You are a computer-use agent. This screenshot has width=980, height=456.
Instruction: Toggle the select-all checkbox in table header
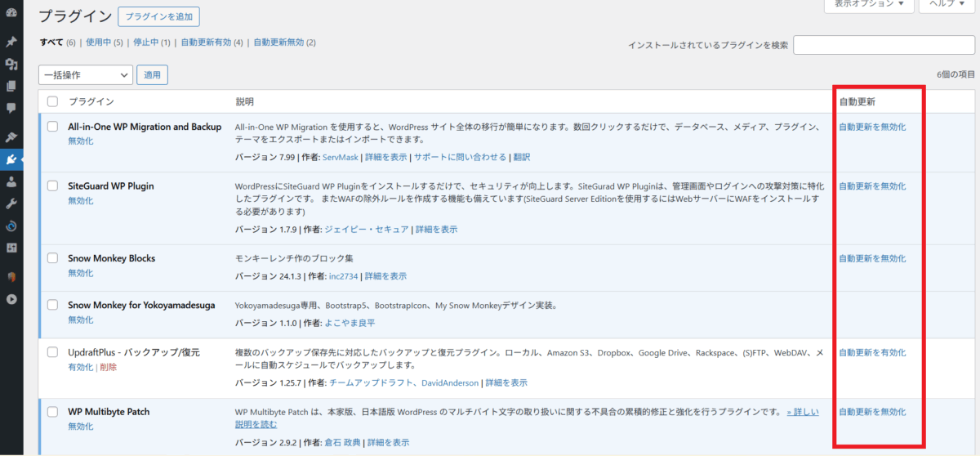pyautogui.click(x=52, y=101)
